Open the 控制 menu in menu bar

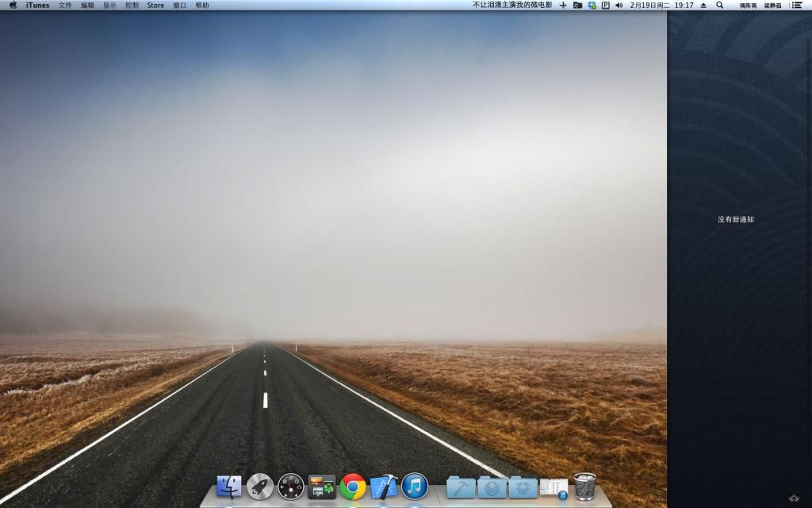[132, 5]
